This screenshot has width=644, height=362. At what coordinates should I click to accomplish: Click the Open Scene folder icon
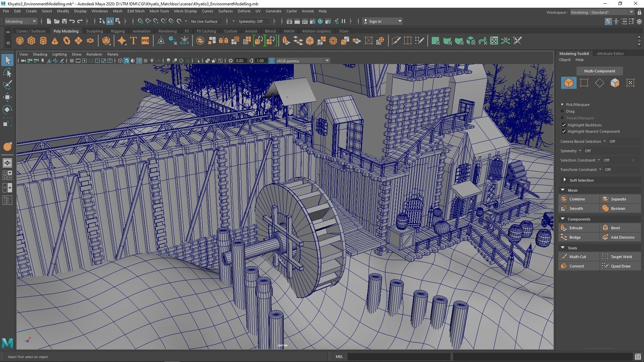click(57, 21)
